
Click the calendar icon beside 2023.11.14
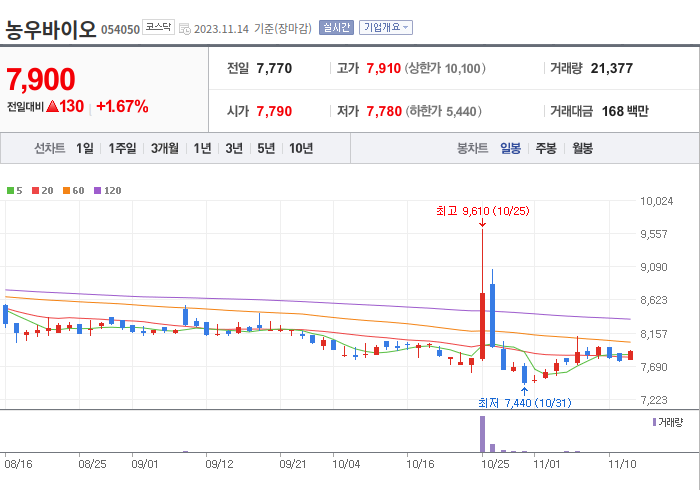[x=184, y=29]
